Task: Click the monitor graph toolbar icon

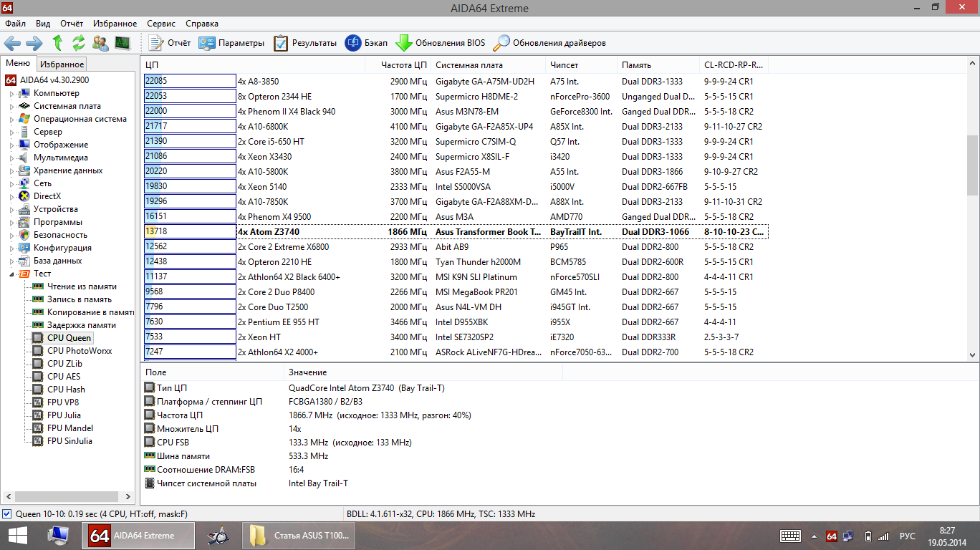Action: point(123,43)
